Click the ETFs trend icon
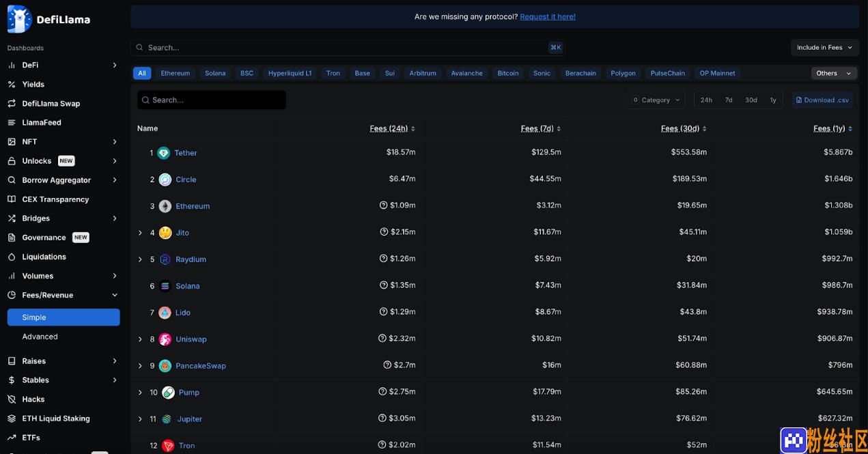The width and height of the screenshot is (868, 454). point(12,438)
